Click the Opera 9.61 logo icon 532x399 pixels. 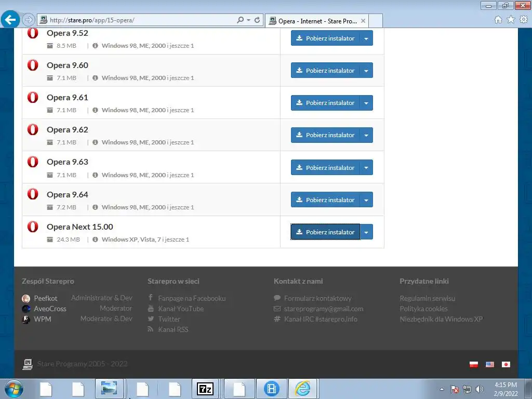(x=33, y=97)
